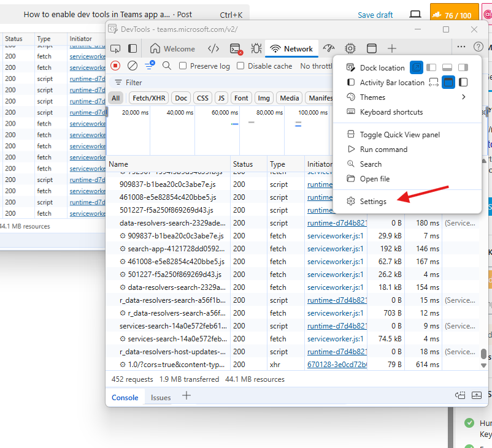Enable the Preserve log checkbox
Screen dimensions: 492x448
(x=183, y=66)
